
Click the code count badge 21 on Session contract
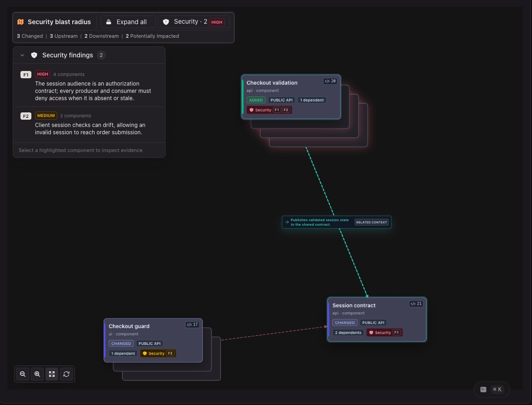pyautogui.click(x=416, y=304)
